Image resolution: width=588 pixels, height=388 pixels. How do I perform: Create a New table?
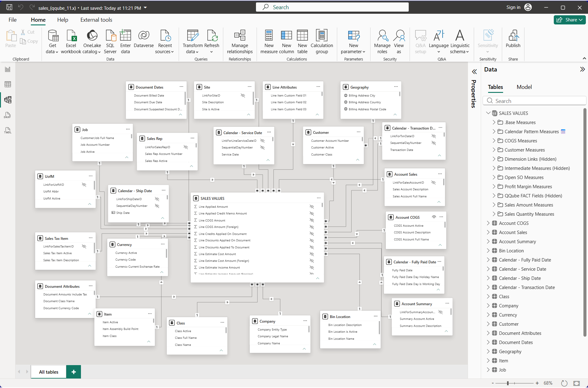click(302, 42)
